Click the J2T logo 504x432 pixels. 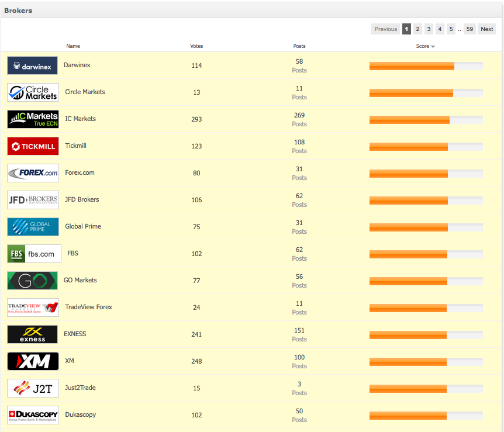33,388
